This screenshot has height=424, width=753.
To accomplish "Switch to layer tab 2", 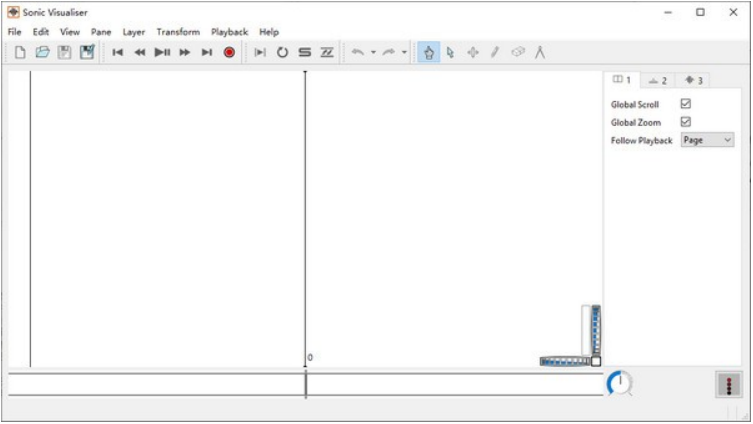I will point(657,81).
